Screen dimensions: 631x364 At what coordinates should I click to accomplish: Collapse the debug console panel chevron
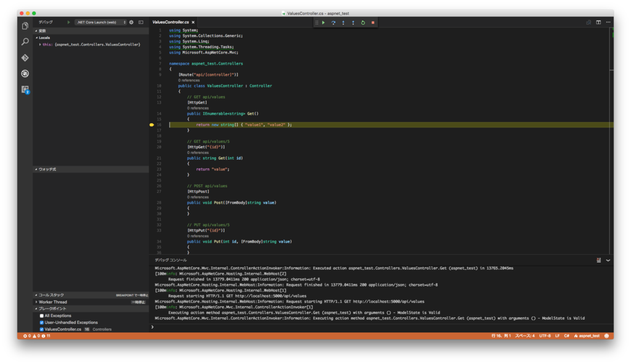click(608, 261)
